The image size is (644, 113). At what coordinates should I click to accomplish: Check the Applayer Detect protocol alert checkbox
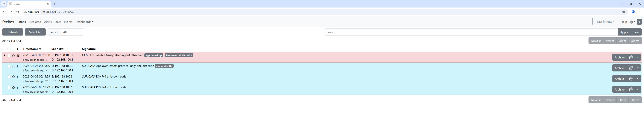click(9, 66)
